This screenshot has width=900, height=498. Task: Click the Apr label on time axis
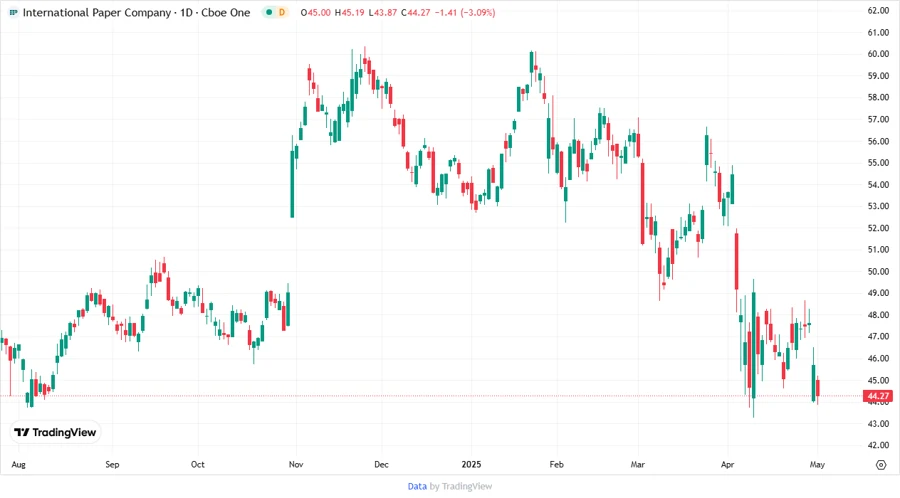pyautogui.click(x=727, y=465)
